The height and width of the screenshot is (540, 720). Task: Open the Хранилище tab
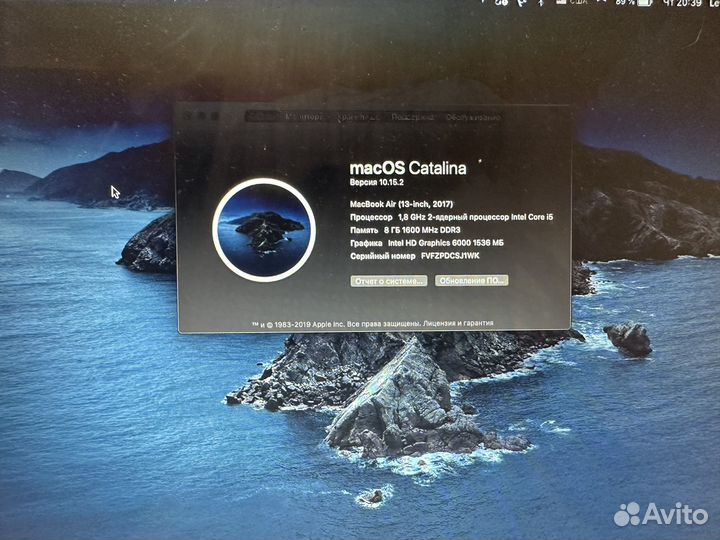click(x=358, y=117)
